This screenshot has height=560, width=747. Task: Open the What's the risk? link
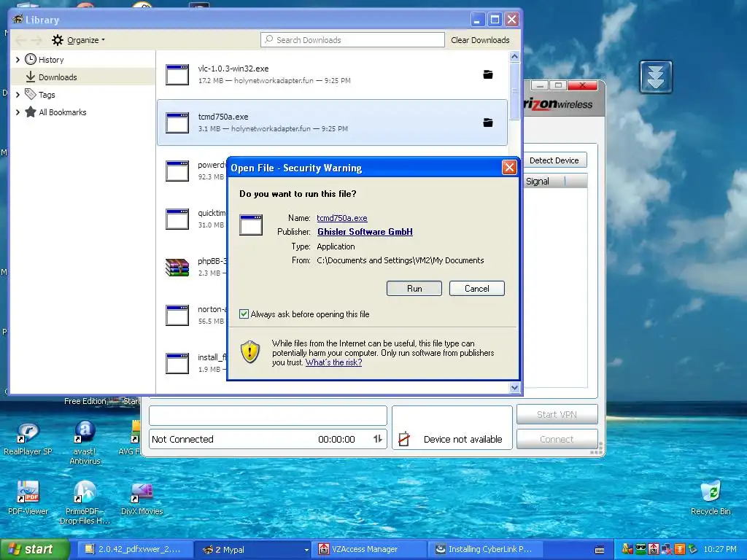[333, 362]
